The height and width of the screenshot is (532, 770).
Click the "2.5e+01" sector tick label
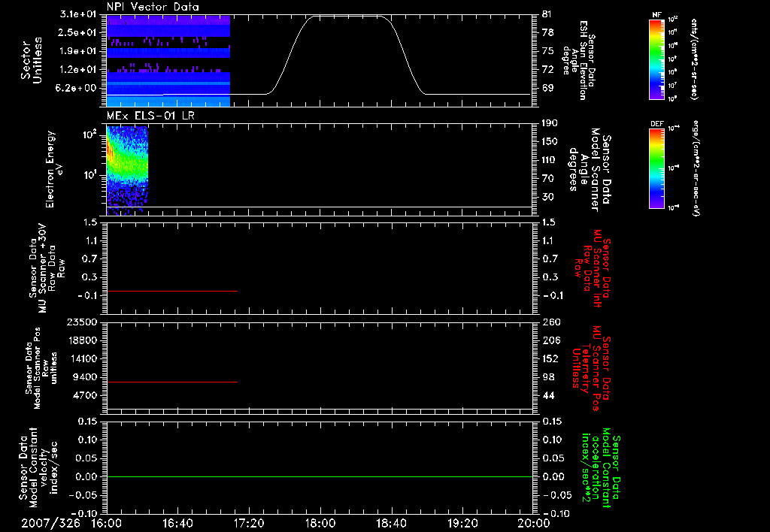(x=77, y=32)
